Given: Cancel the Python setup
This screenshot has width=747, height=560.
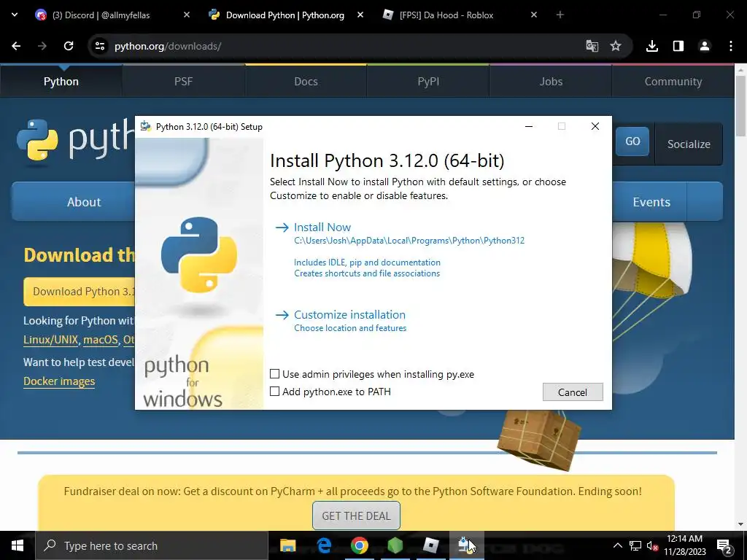Looking at the screenshot, I should pos(573,392).
